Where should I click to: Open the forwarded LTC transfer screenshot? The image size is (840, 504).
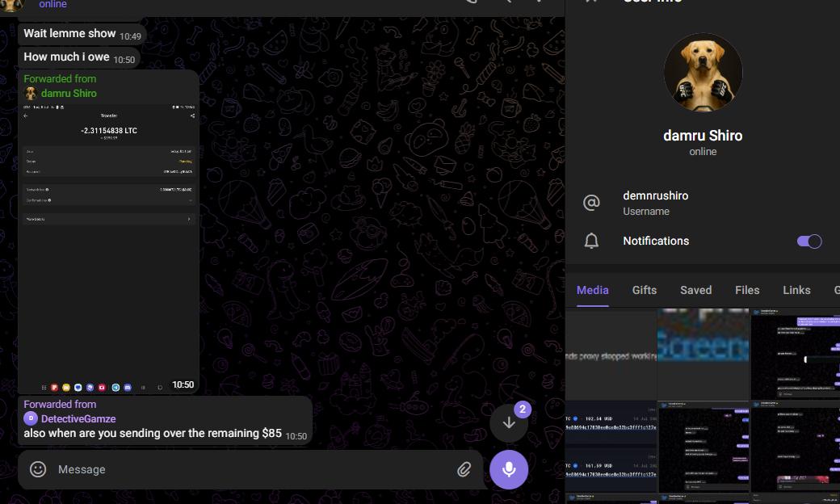click(x=109, y=249)
